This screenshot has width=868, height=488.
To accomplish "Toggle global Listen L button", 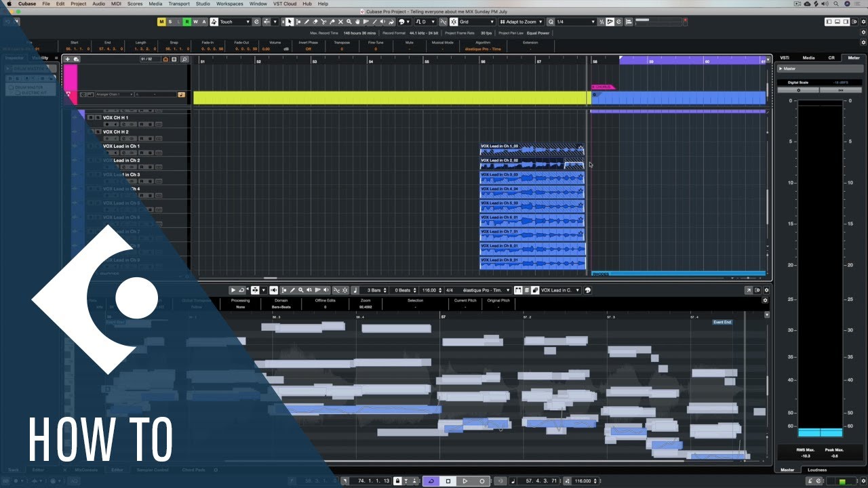I will [178, 22].
